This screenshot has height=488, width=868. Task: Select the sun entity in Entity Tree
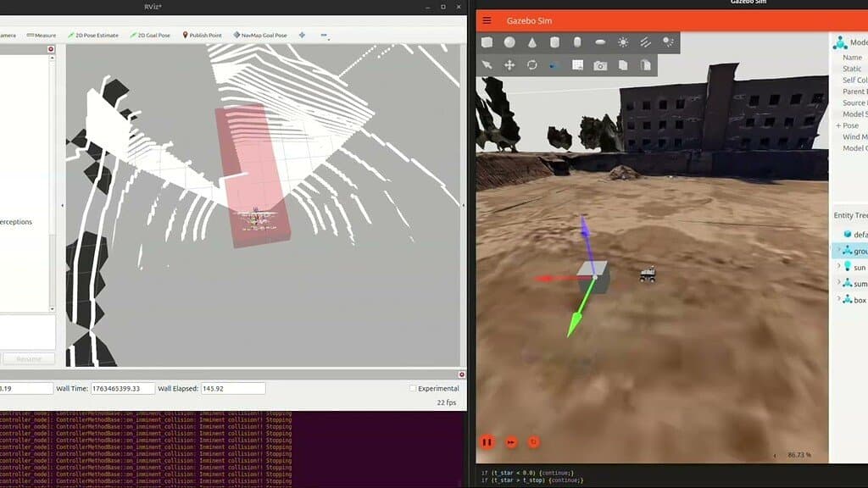coord(854,267)
